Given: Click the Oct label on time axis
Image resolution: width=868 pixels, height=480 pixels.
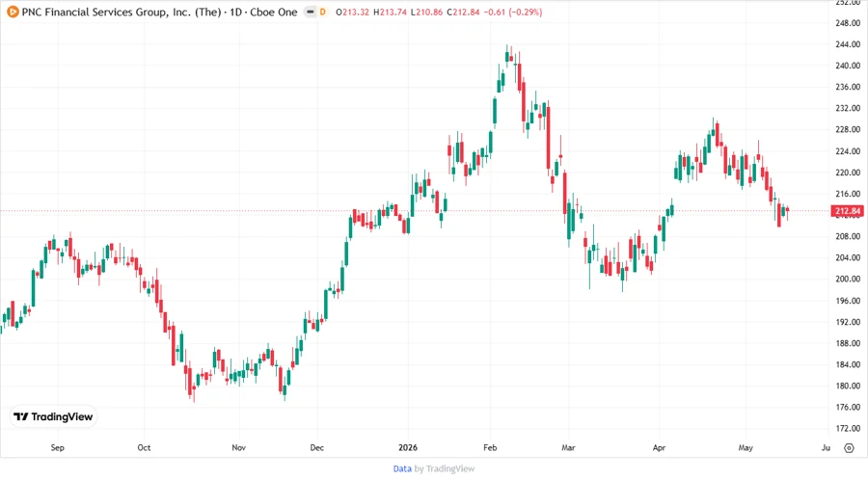Looking at the screenshot, I should coord(144,447).
